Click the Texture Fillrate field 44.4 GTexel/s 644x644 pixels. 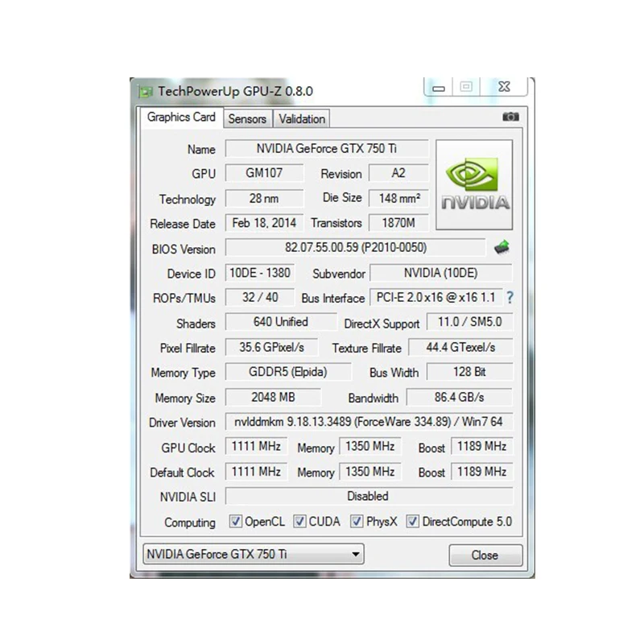click(x=460, y=348)
